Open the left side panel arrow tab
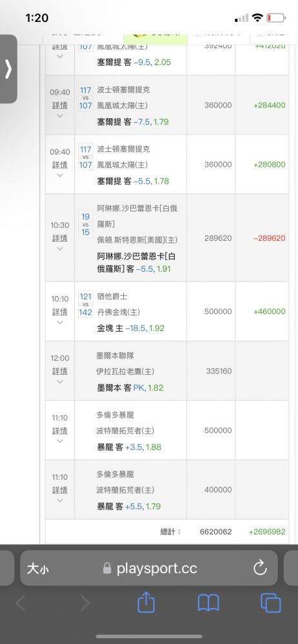Viewport: 298px width, 644px height. click(x=8, y=69)
